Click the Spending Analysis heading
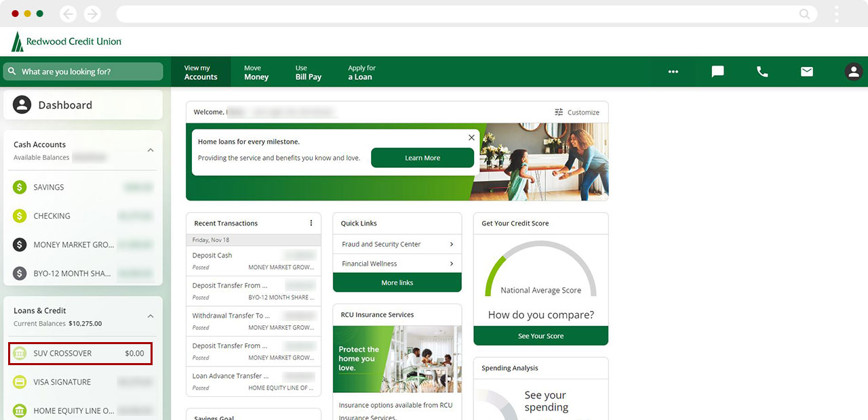 pyautogui.click(x=510, y=368)
